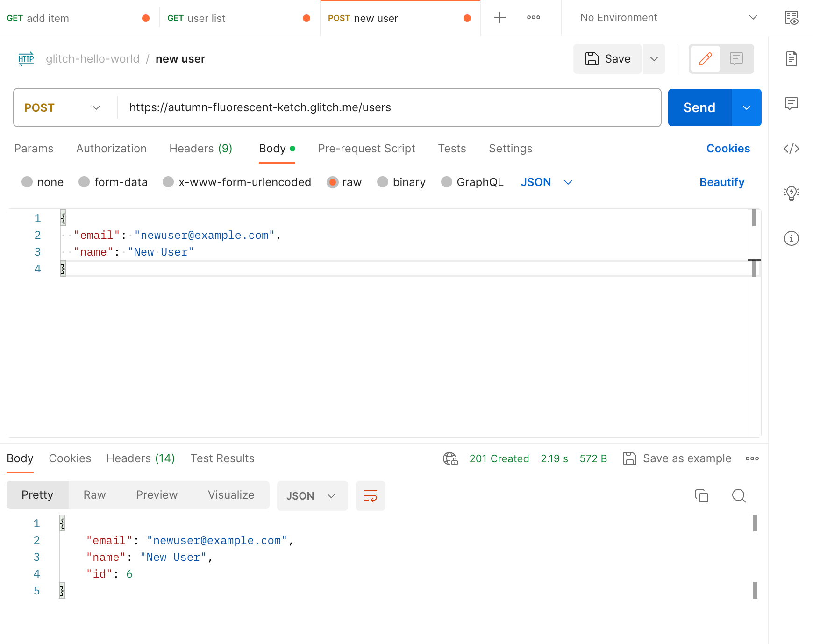
Task: Open Pre-request Script tab
Action: [x=366, y=149]
